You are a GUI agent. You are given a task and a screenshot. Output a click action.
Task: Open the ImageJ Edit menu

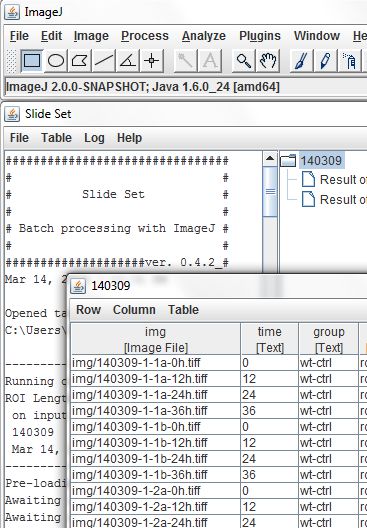tap(51, 36)
